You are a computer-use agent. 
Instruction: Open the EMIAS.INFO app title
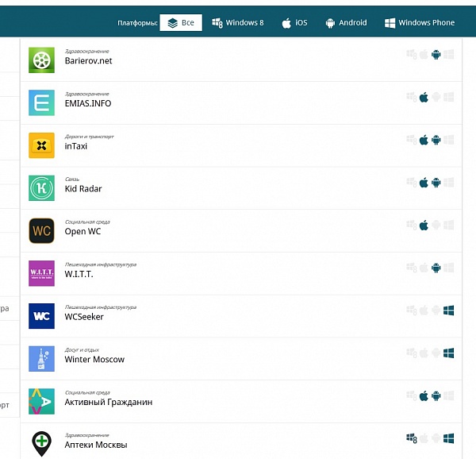click(x=88, y=103)
